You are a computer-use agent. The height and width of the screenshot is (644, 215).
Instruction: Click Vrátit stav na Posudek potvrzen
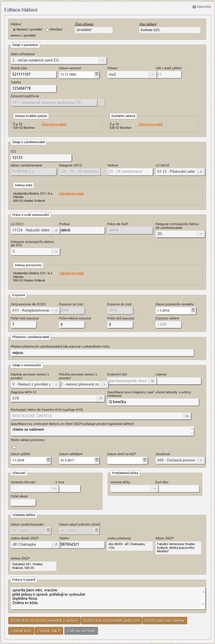point(112,620)
